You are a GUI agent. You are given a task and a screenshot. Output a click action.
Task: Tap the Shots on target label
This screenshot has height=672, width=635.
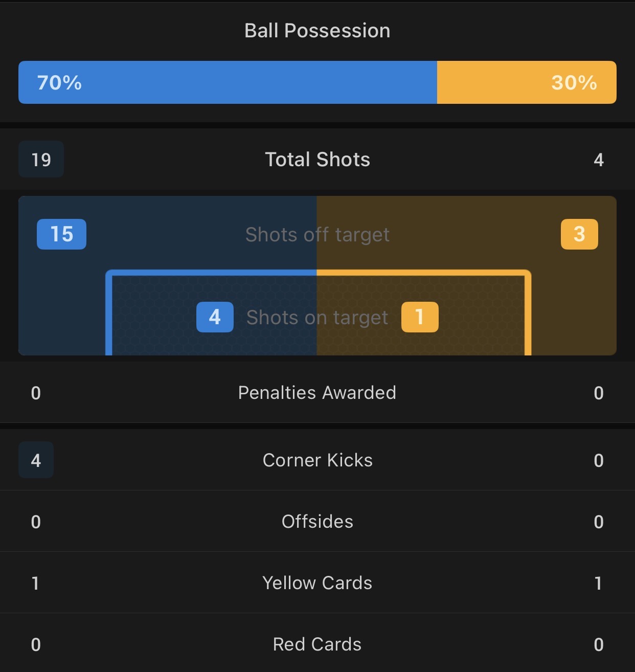[318, 318]
